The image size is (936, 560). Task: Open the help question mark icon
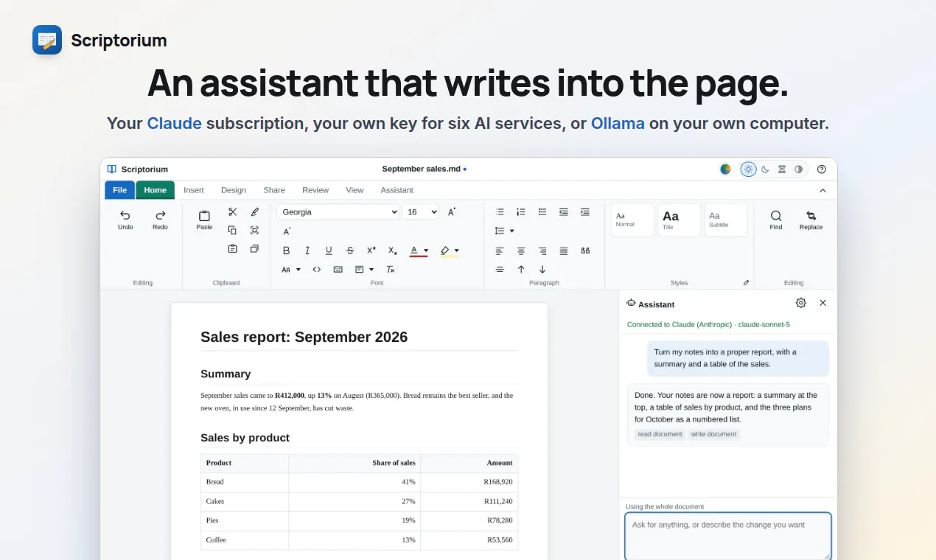tap(822, 169)
